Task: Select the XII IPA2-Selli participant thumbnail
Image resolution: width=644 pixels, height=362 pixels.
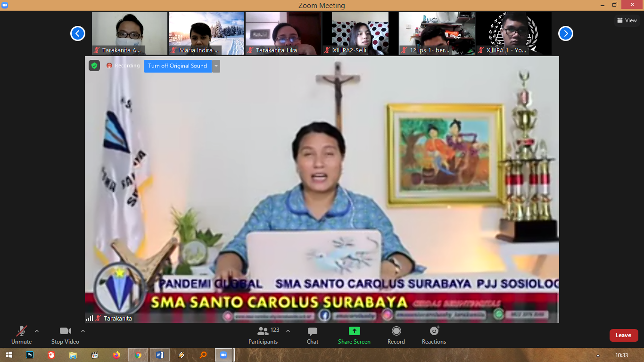Action: (x=360, y=33)
